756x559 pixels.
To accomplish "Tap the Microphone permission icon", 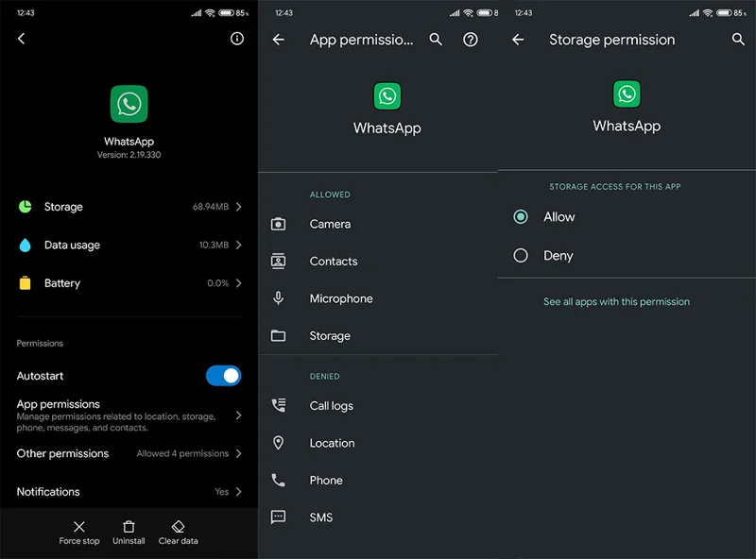I will click(x=278, y=298).
